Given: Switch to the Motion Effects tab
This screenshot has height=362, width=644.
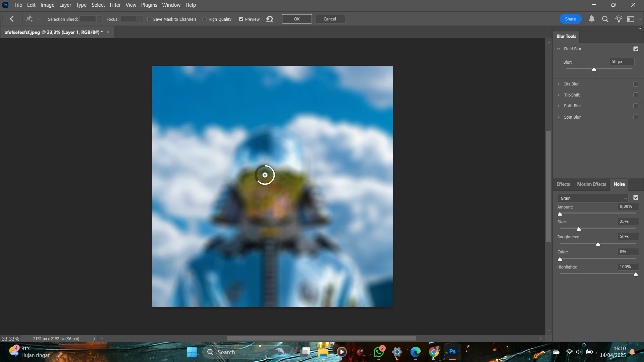Looking at the screenshot, I should 591,184.
